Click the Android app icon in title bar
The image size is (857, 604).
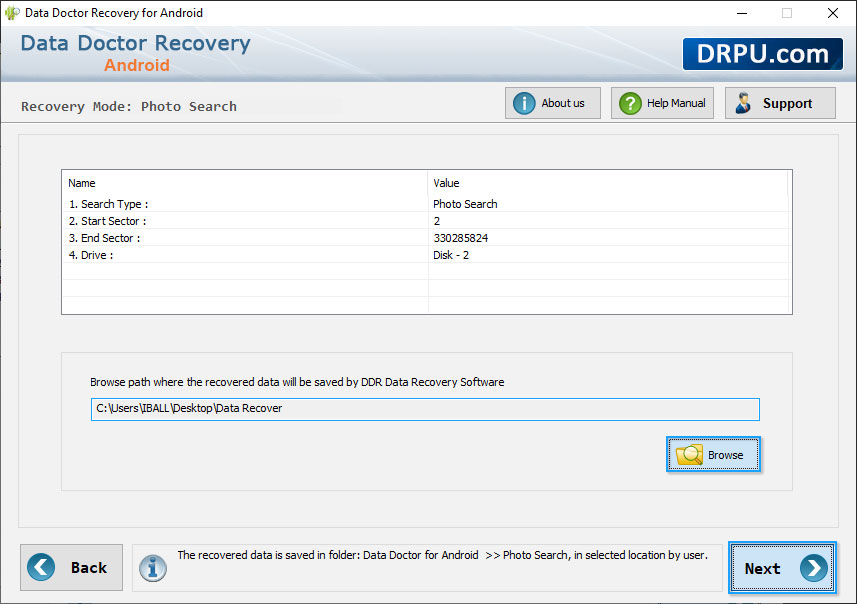12,13
